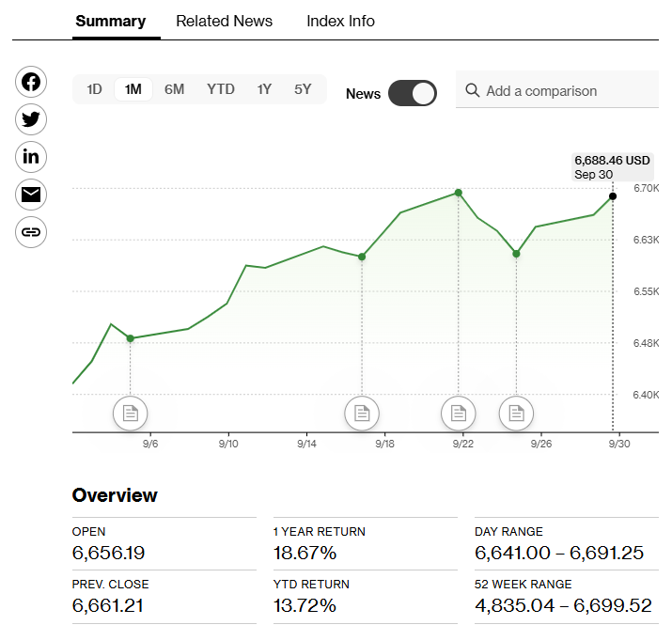The height and width of the screenshot is (625, 672).
Task: Show the 5Y chart range
Action: 303,89
